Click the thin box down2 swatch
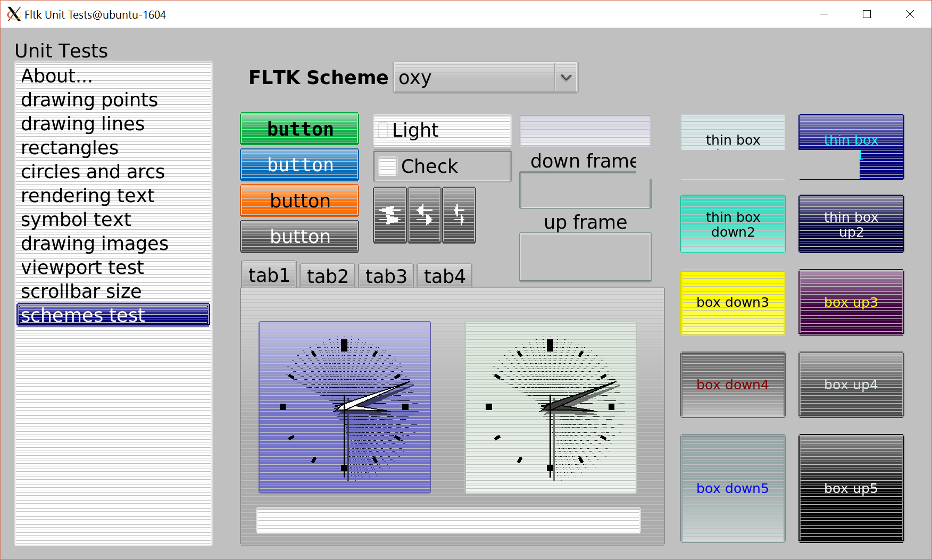 coord(733,224)
